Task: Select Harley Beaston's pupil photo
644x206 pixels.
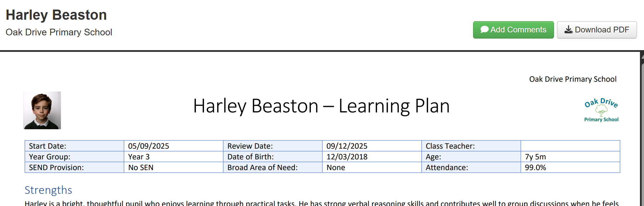Action: [42, 110]
